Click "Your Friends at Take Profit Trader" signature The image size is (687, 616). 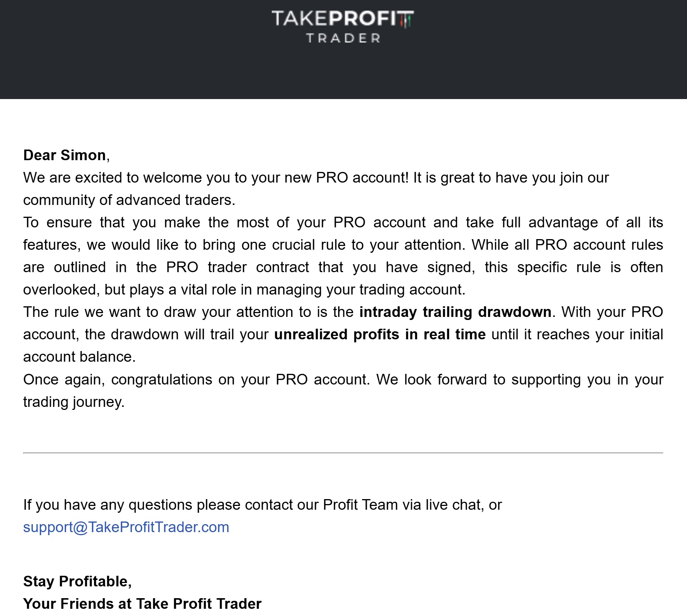pos(142,603)
